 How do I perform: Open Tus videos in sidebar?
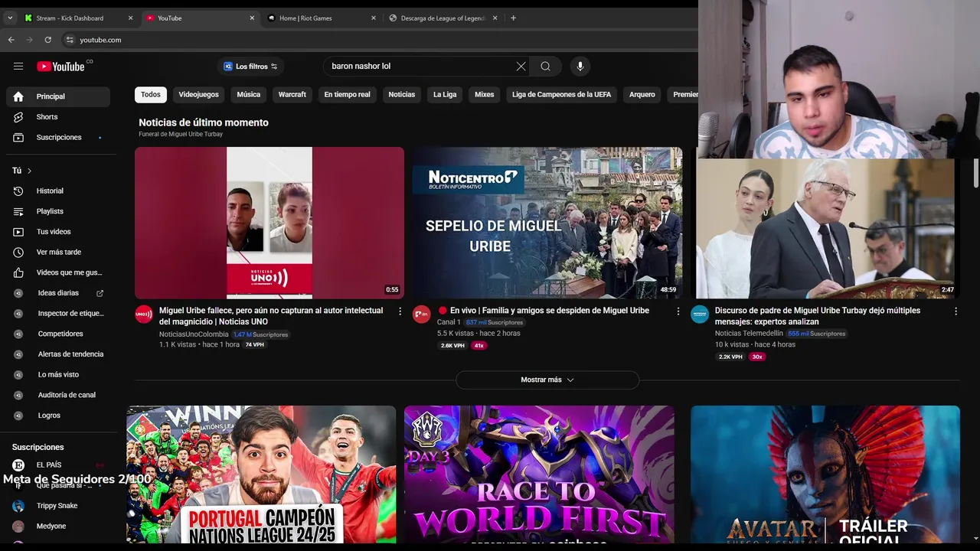click(x=58, y=232)
